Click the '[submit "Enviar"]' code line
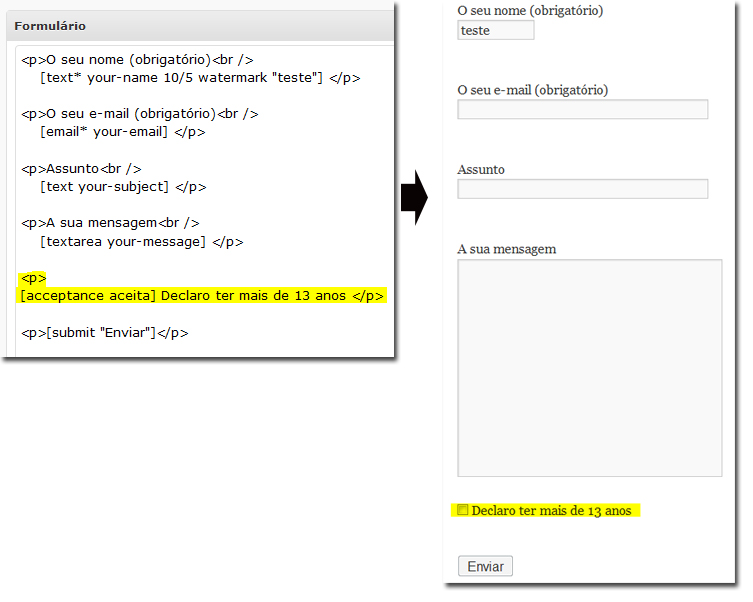753x602 pixels. 105,333
